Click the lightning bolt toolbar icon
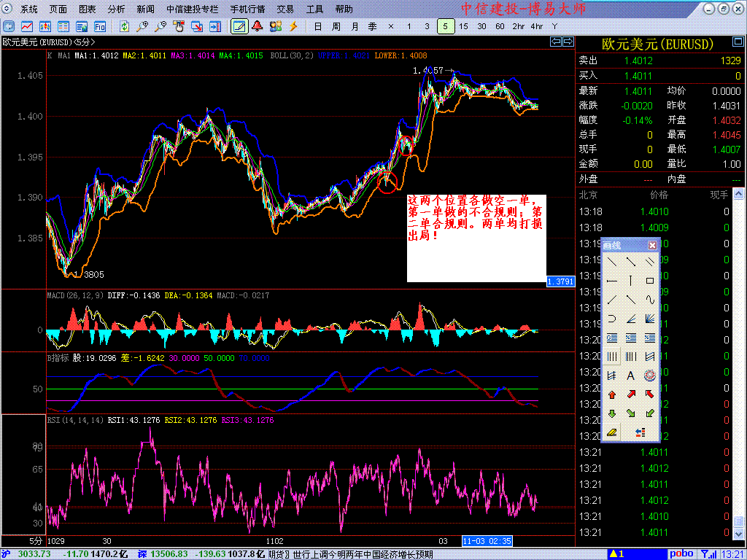This screenshot has width=747, height=560. [x=294, y=26]
